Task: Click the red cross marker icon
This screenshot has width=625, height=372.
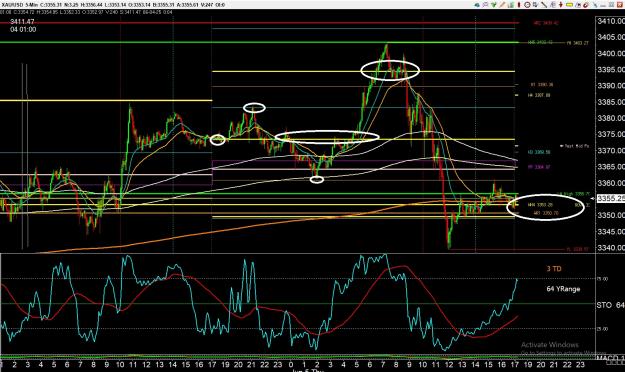Action: click(x=561, y=5)
